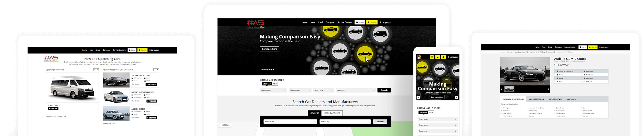
Task: Click Compare in the desktop homepage menu
Action: [x=330, y=22]
